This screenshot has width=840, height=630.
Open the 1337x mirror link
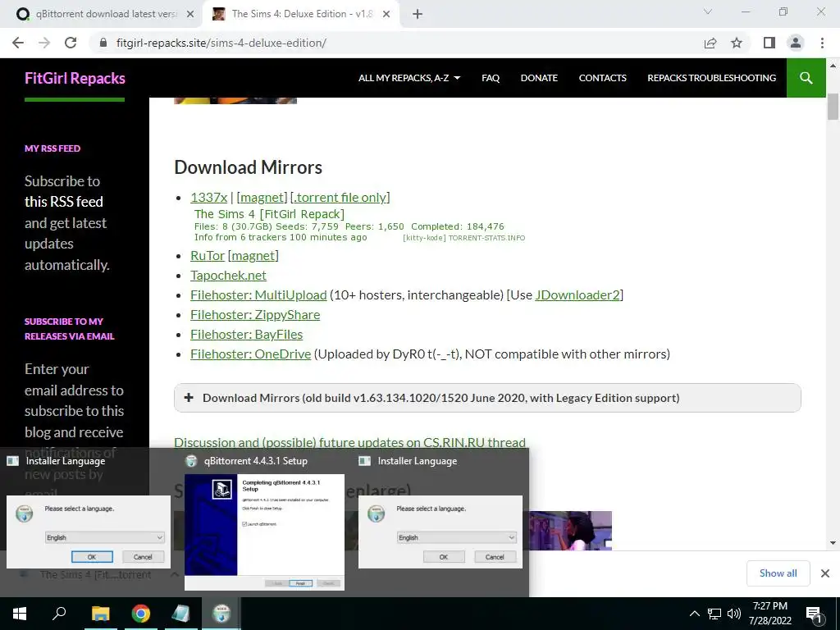209,197
